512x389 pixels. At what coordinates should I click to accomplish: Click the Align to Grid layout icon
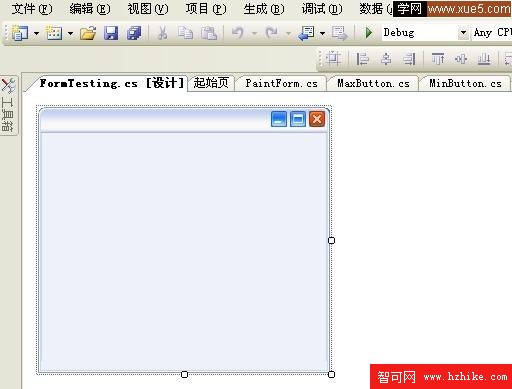tap(333, 59)
